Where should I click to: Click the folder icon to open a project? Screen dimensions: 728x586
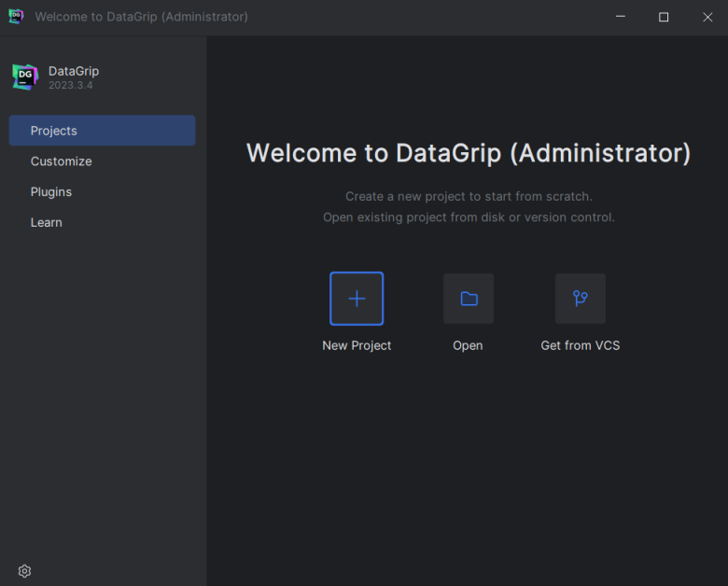coord(469,299)
